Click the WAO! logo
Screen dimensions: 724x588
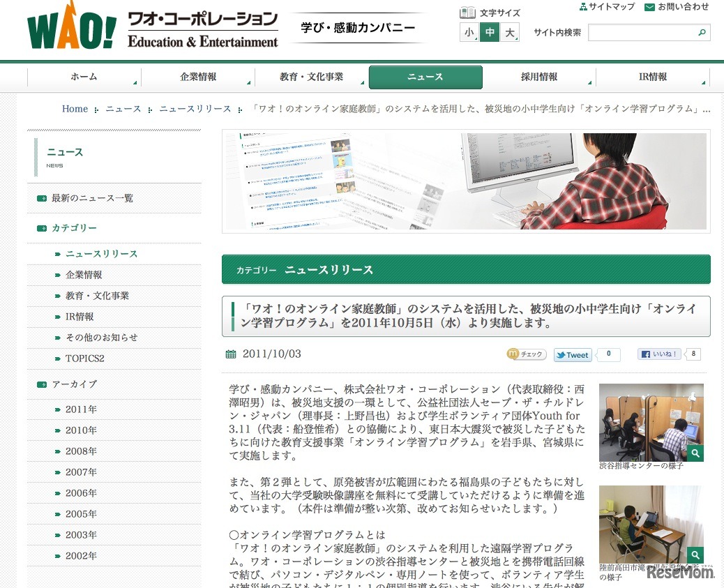pos(72,25)
